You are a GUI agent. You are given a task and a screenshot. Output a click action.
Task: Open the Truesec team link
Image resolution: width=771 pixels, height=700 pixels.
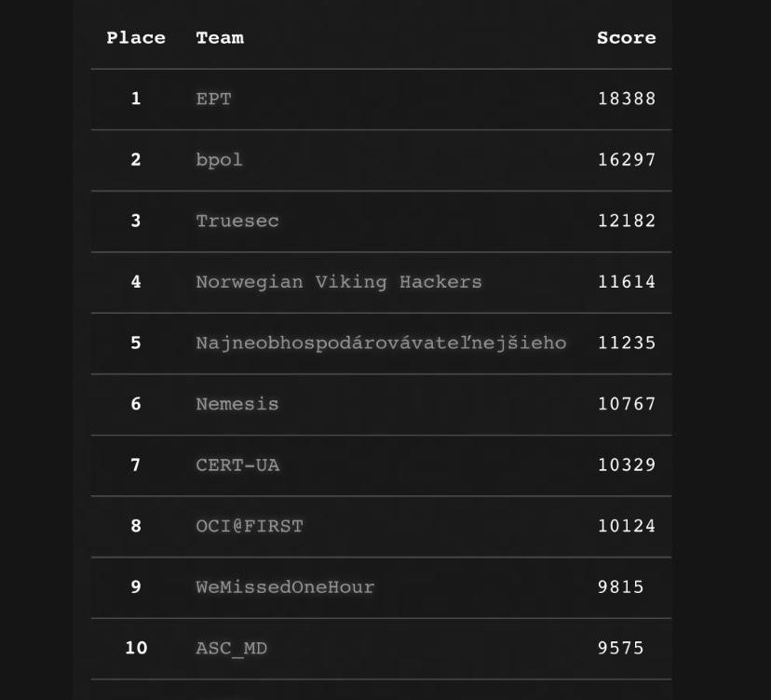tap(237, 221)
